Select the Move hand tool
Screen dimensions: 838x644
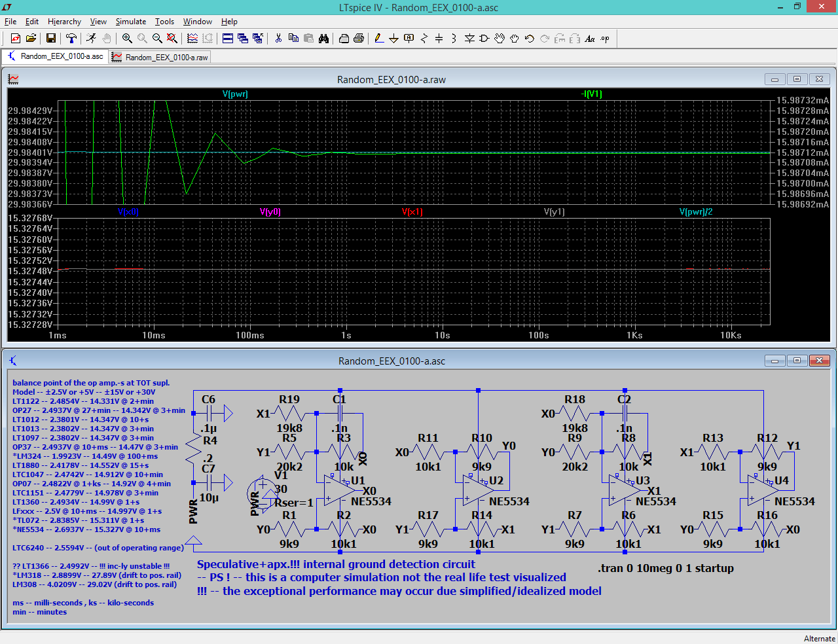[x=500, y=39]
